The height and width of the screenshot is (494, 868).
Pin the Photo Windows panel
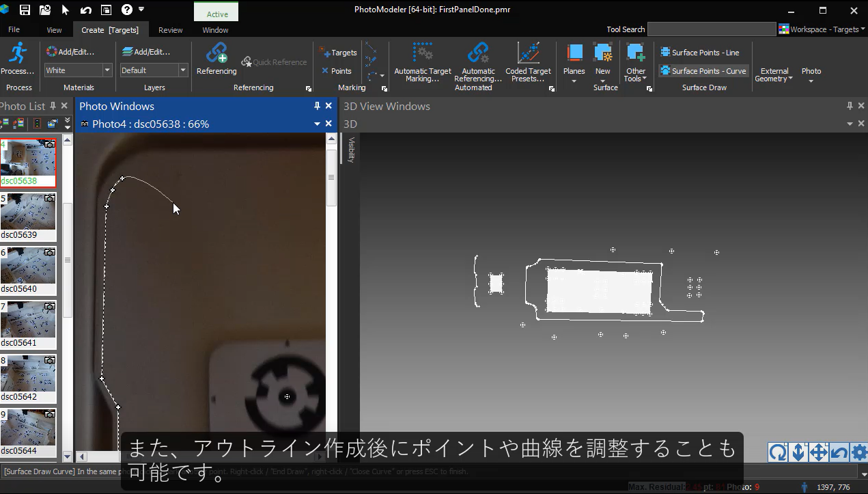tap(317, 106)
